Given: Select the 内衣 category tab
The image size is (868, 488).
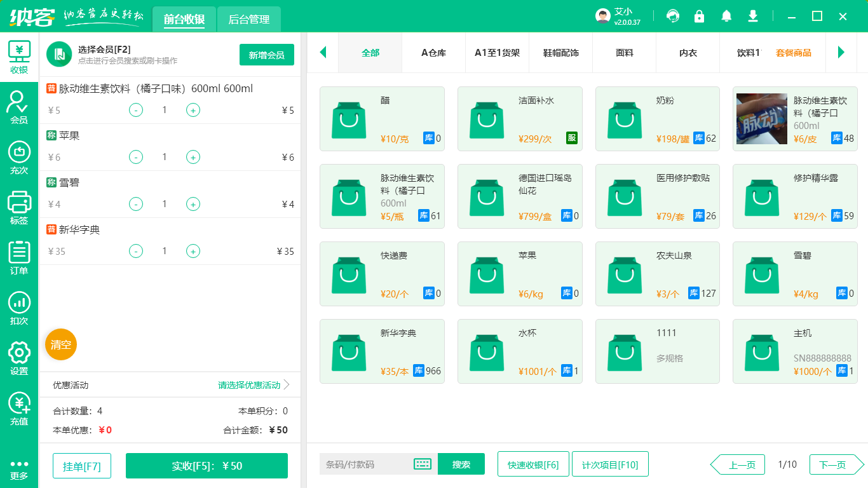Looking at the screenshot, I should point(688,53).
